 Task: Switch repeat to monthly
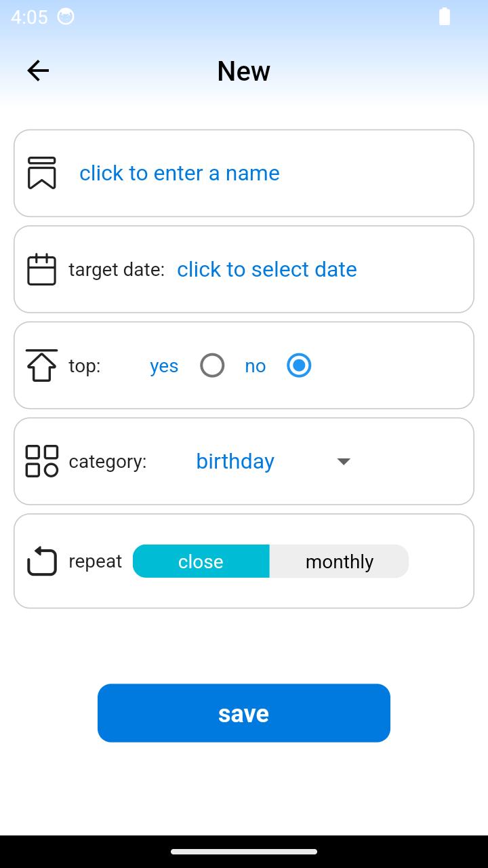pyautogui.click(x=339, y=561)
